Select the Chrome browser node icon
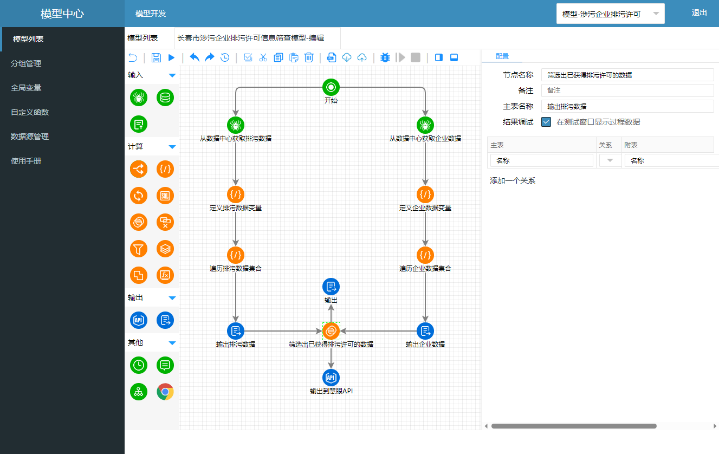This screenshot has height=454, width=719. coord(165,391)
